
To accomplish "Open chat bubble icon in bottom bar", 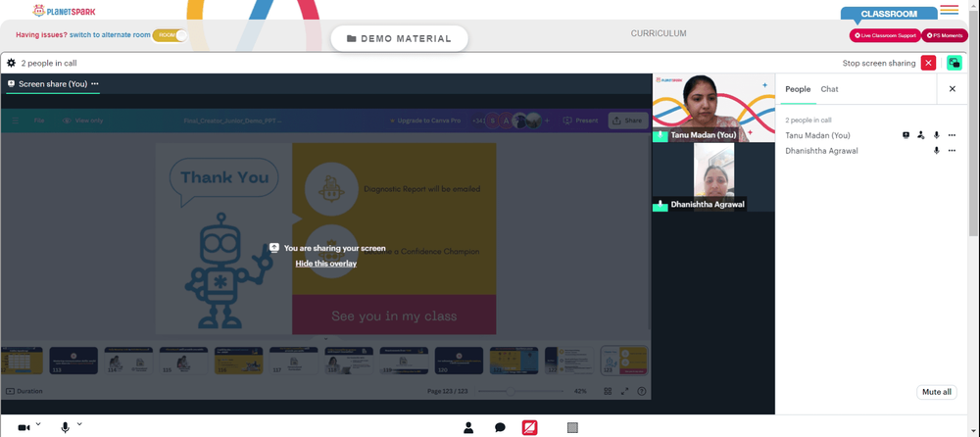I will tap(500, 427).
